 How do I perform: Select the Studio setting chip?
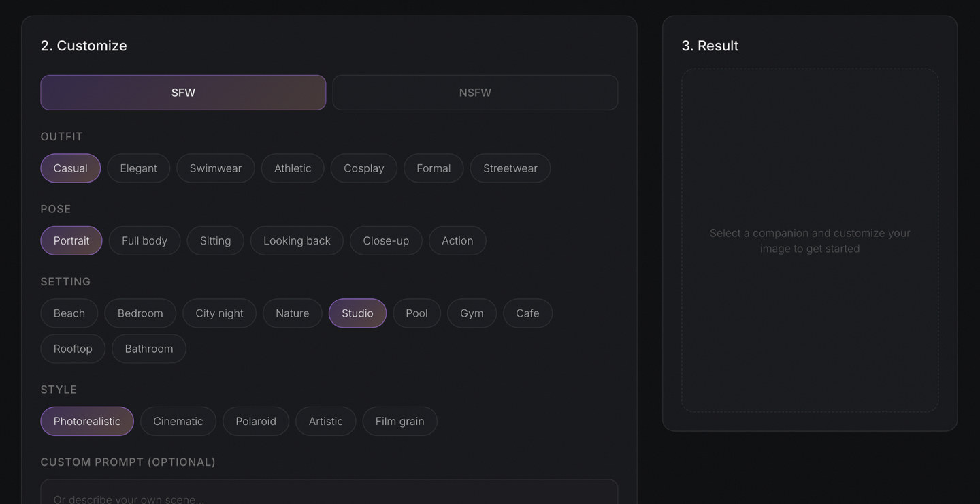(x=357, y=313)
